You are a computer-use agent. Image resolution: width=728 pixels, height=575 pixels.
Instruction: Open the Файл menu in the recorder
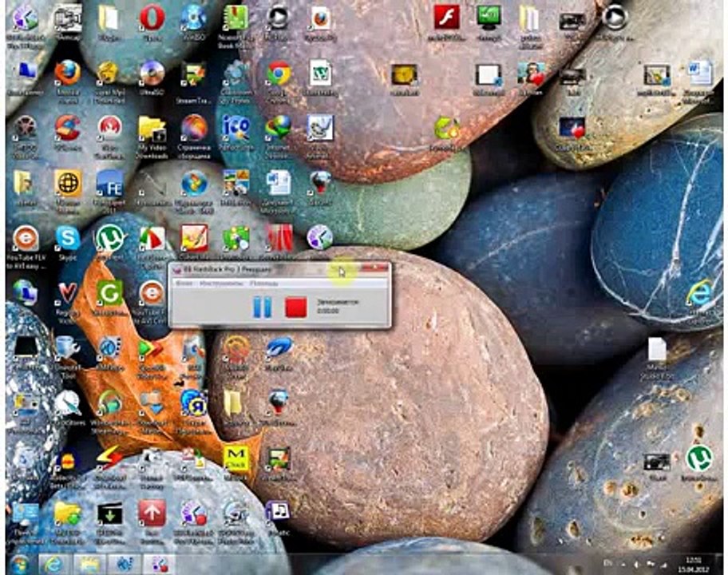point(184,283)
